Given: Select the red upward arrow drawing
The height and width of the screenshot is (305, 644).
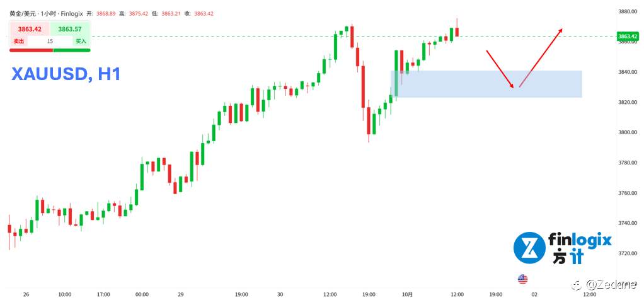Looking at the screenshot, I should (541, 57).
